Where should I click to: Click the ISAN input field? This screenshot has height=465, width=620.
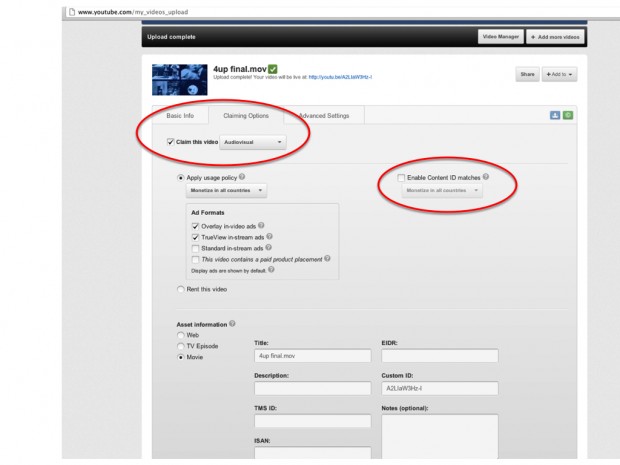[x=312, y=453]
